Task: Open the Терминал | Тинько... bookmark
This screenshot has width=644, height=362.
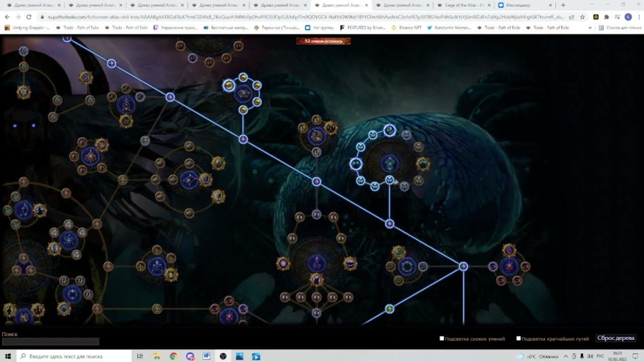Action: (277, 28)
